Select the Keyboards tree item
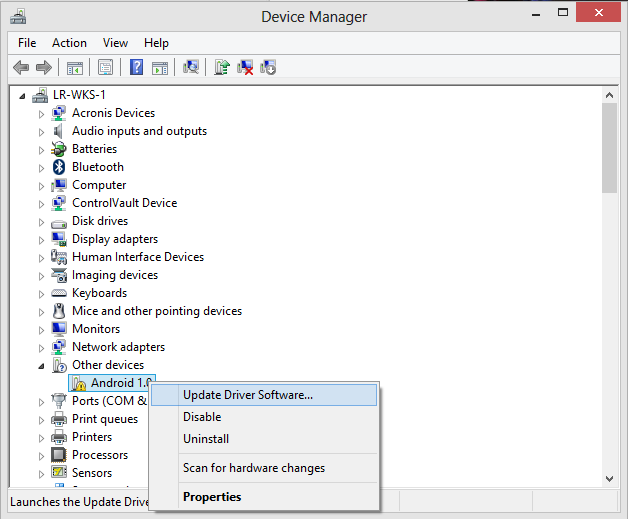This screenshot has height=519, width=628. click(99, 293)
